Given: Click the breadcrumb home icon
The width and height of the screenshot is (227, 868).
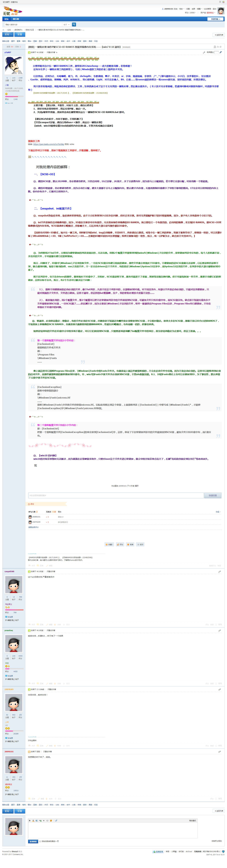Looking at the screenshot, I should click(3, 30).
